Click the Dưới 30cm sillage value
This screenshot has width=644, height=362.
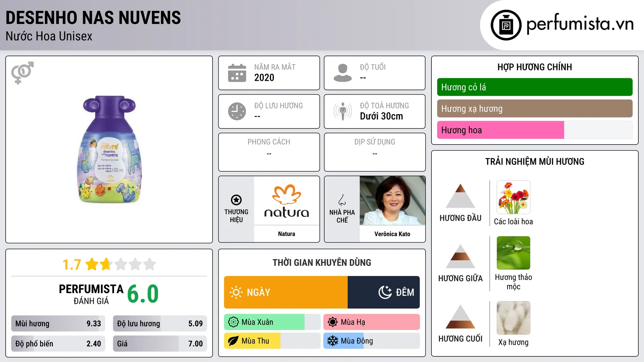coord(381,116)
